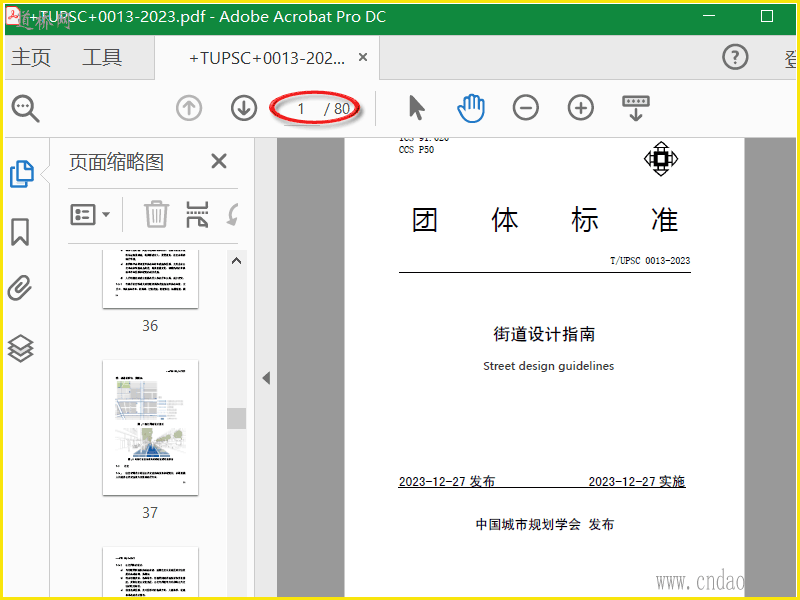Click the 2023-12-27 实施 date text
The height and width of the screenshot is (600, 800).
point(637,482)
